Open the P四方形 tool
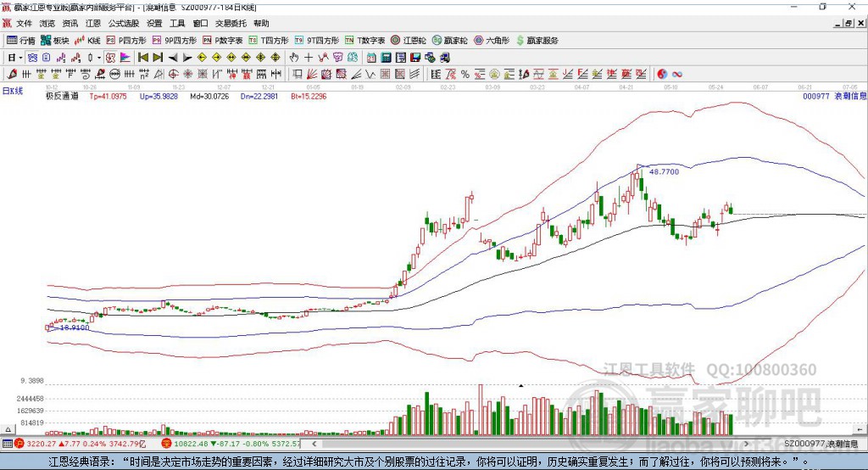868x470 pixels. click(x=126, y=41)
